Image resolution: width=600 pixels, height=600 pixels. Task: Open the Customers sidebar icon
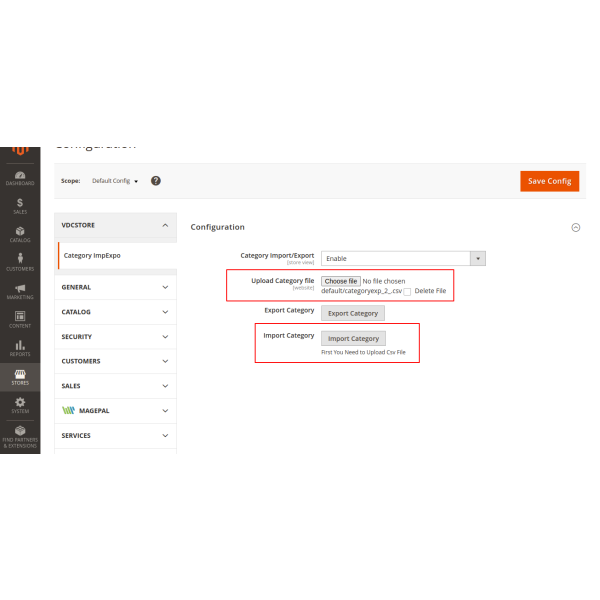pyautogui.click(x=20, y=262)
